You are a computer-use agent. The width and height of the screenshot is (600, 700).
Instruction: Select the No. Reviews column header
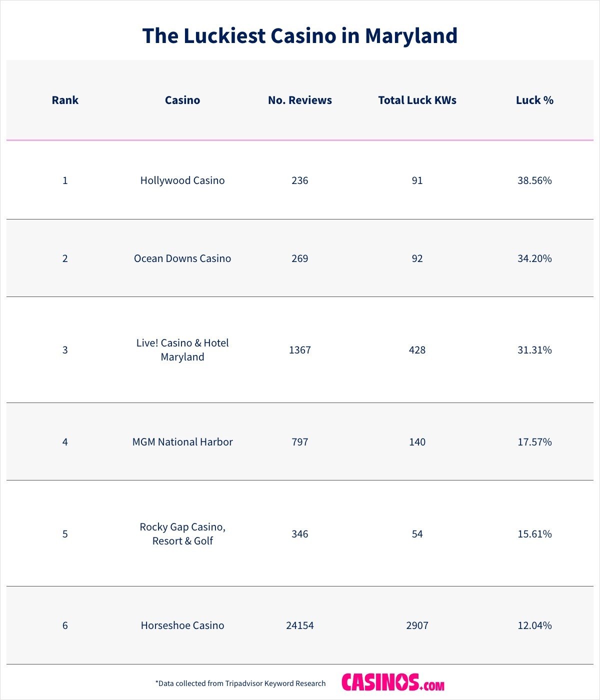(x=300, y=100)
